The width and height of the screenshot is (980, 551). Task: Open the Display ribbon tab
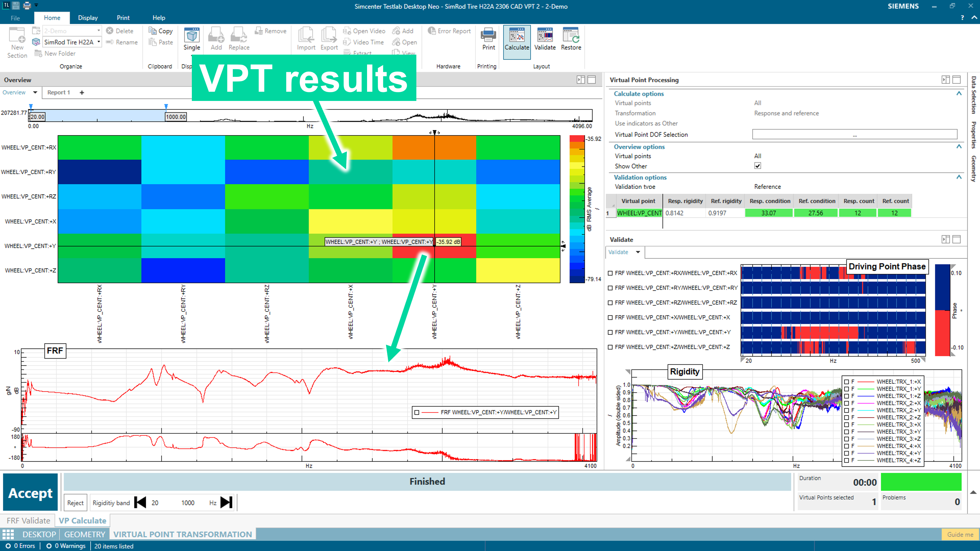click(x=88, y=18)
